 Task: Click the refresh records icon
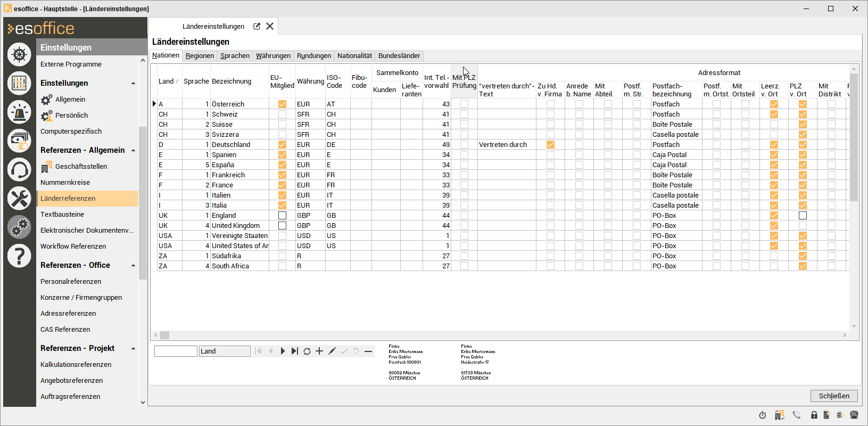307,351
